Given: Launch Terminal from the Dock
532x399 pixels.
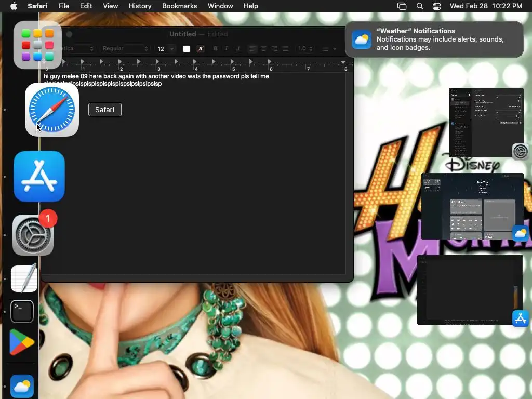Looking at the screenshot, I should point(22,311).
